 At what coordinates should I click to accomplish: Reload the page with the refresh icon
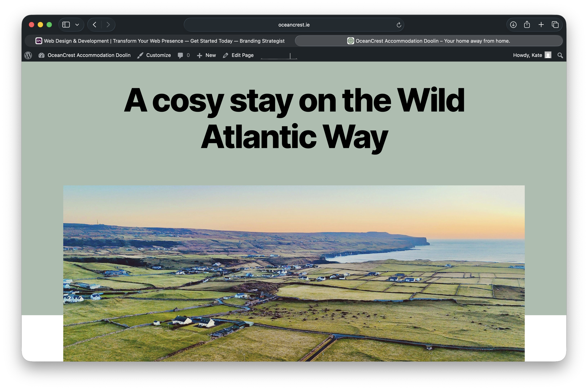pyautogui.click(x=399, y=25)
